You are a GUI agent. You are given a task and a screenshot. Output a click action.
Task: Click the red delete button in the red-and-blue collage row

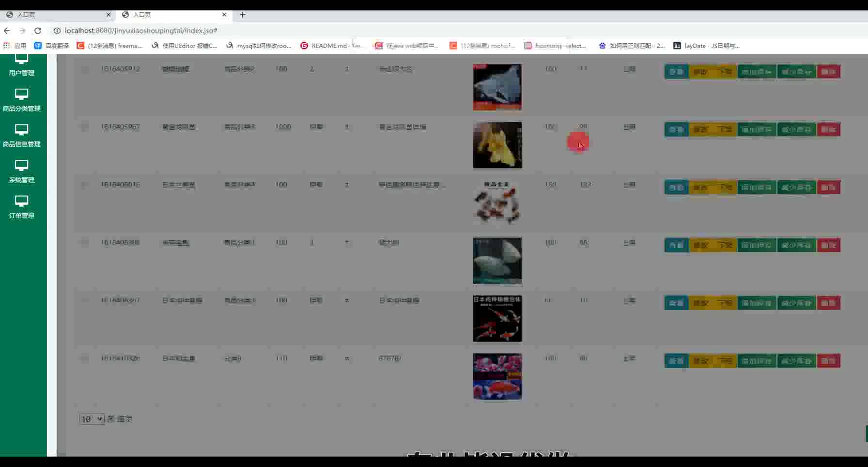pyautogui.click(x=829, y=361)
